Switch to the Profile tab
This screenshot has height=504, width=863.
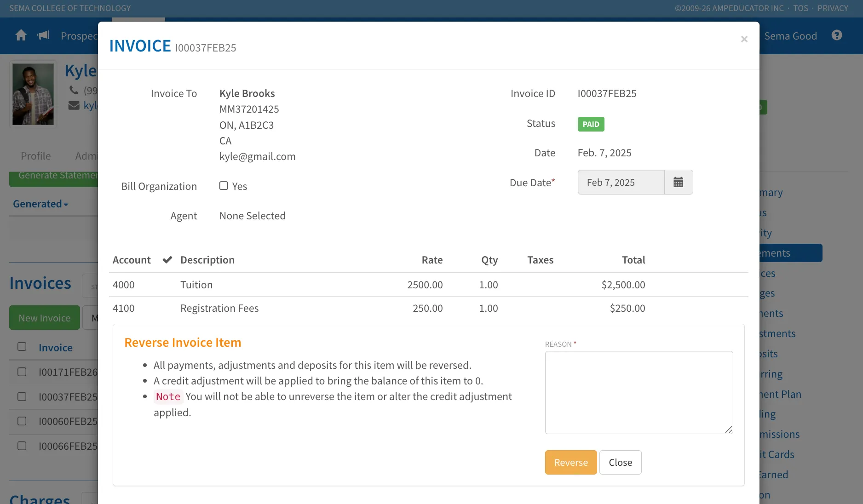tap(36, 156)
